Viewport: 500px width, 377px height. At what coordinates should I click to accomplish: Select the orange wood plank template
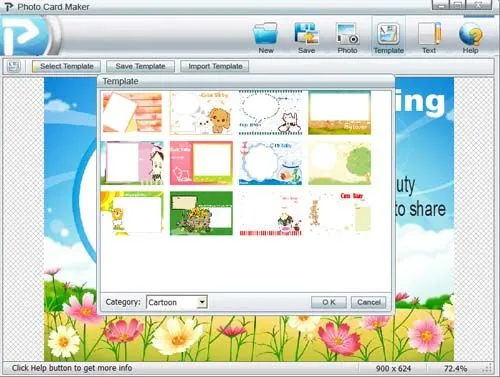tap(132, 113)
